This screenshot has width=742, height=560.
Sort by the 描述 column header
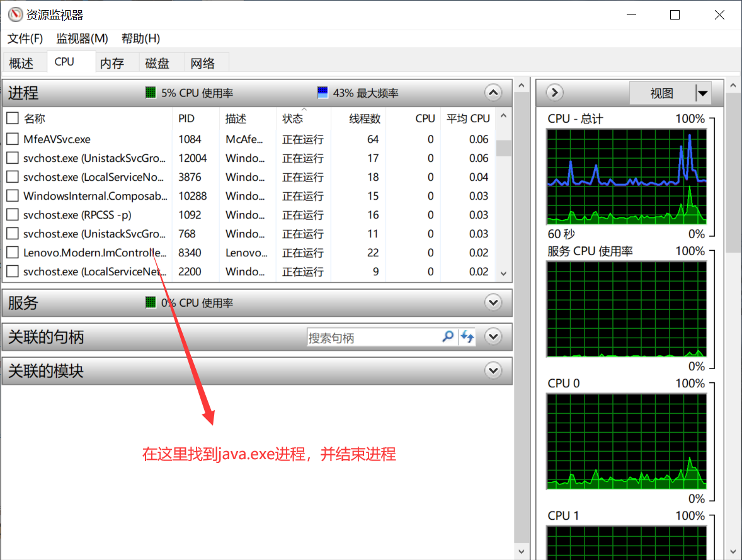(x=248, y=118)
